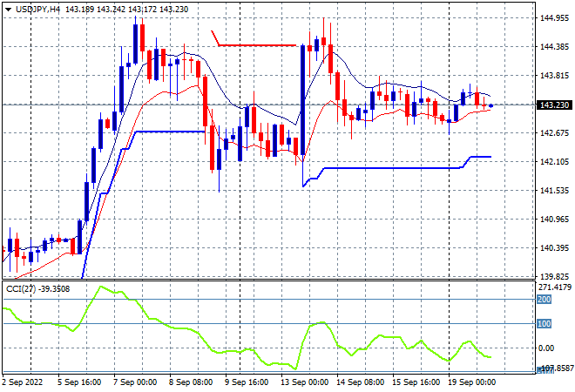Click the dropdown arrow beside USDJPY,H4
The width and height of the screenshot is (575, 392).
pos(8,8)
